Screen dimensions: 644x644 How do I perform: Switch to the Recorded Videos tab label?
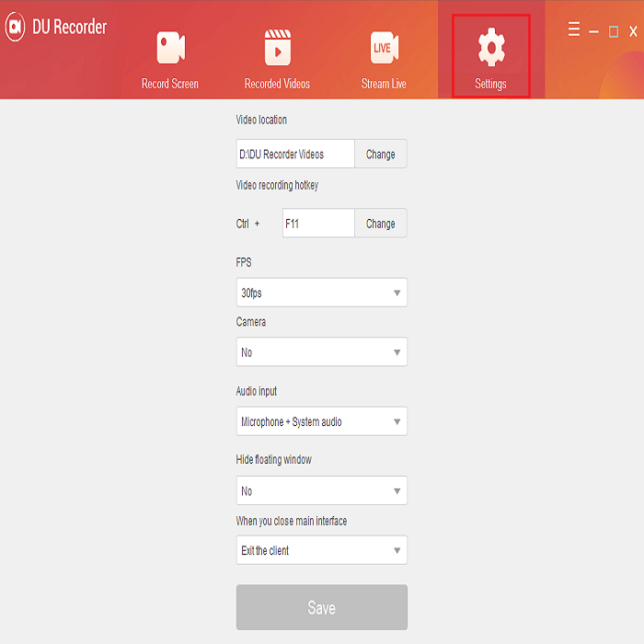(x=277, y=84)
